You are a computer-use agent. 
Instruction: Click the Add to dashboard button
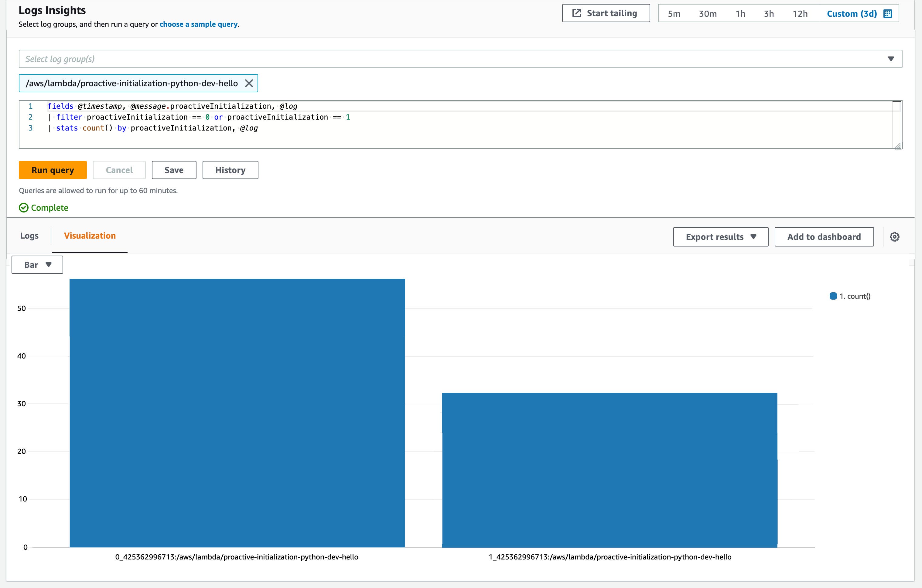click(x=824, y=236)
